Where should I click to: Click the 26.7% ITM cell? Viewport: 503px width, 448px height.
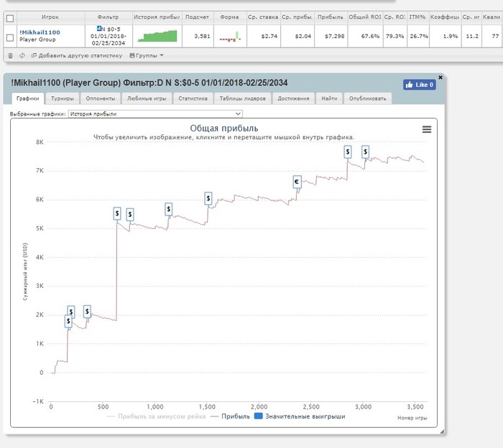419,36
